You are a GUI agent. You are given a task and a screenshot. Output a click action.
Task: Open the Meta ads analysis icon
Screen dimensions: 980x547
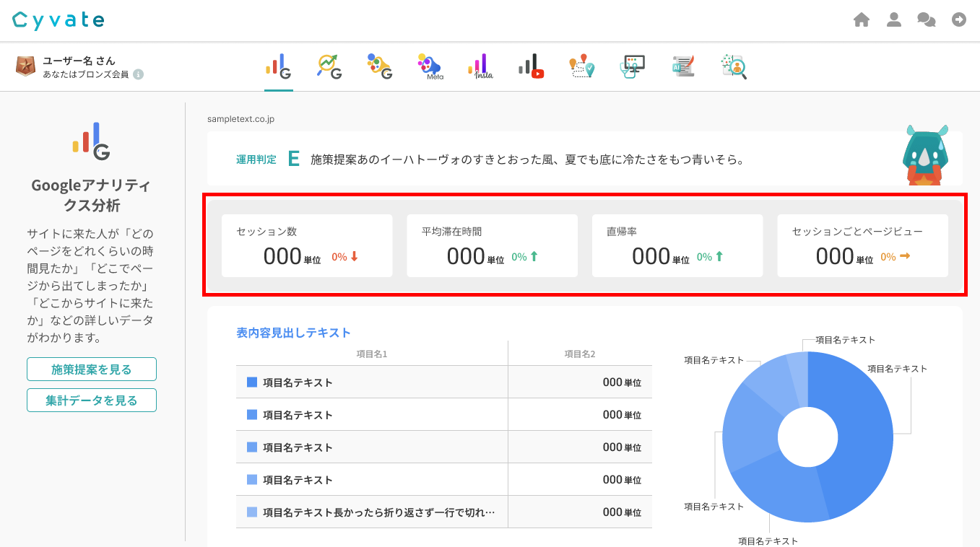(430, 66)
